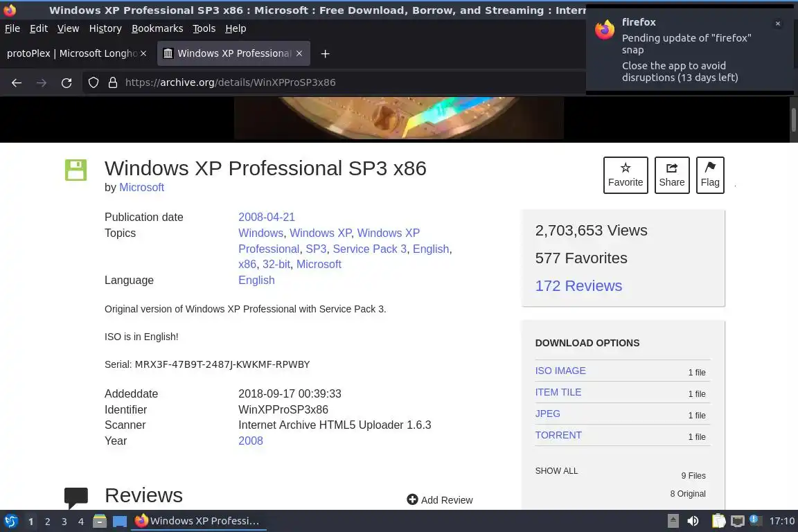The height and width of the screenshot is (532, 798).
Task: Reload the current page
Action: click(x=66, y=82)
